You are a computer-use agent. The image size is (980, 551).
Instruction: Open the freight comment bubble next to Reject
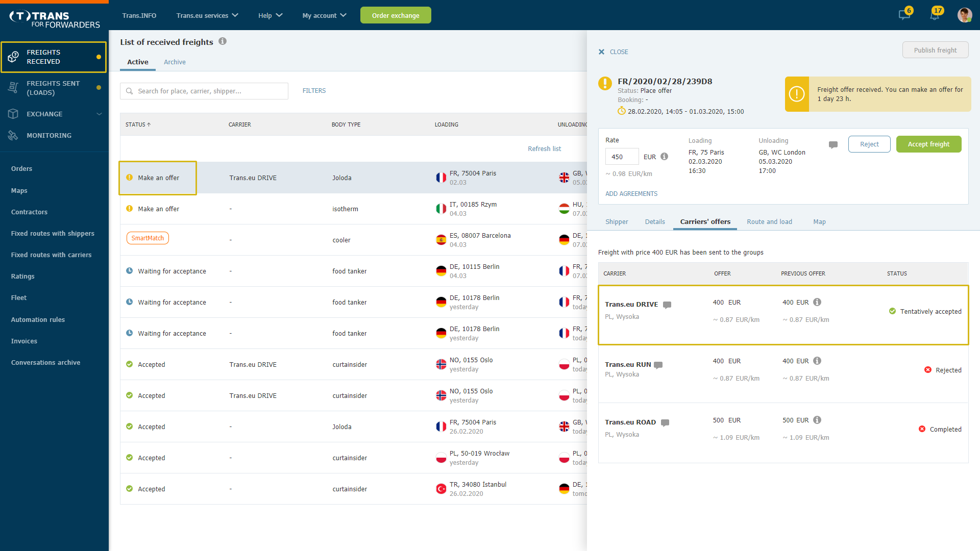click(833, 144)
